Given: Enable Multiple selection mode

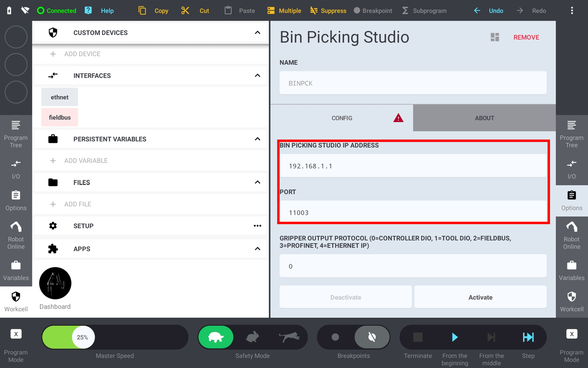Looking at the screenshot, I should point(284,11).
